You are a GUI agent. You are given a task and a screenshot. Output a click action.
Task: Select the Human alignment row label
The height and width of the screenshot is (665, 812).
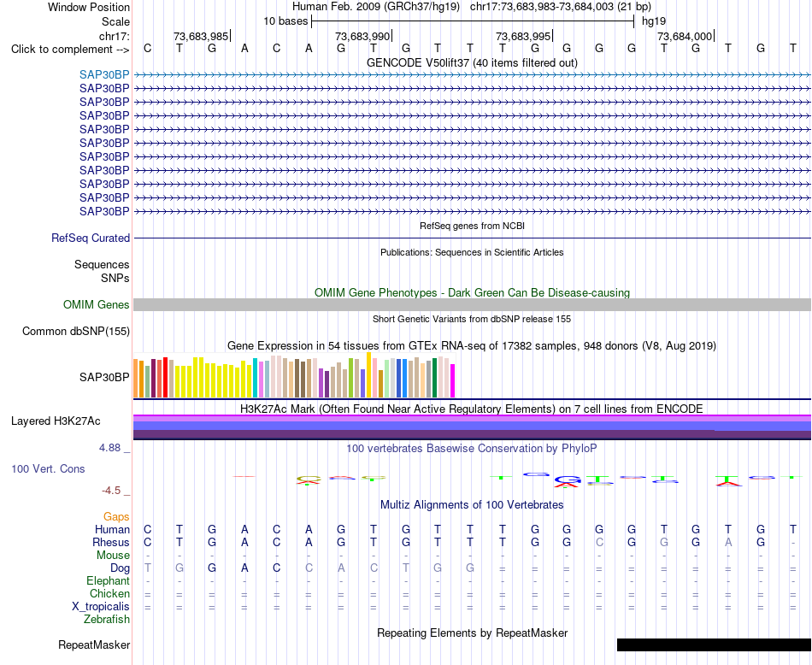click(x=112, y=529)
